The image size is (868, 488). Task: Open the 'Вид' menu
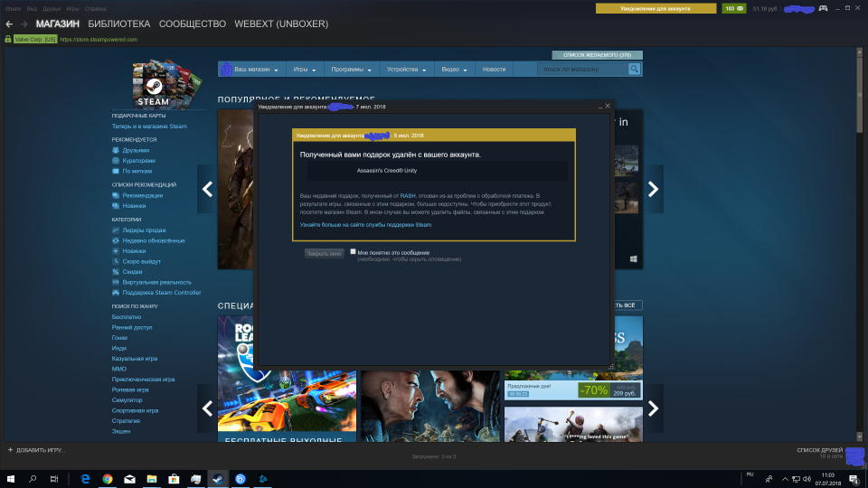coord(32,9)
